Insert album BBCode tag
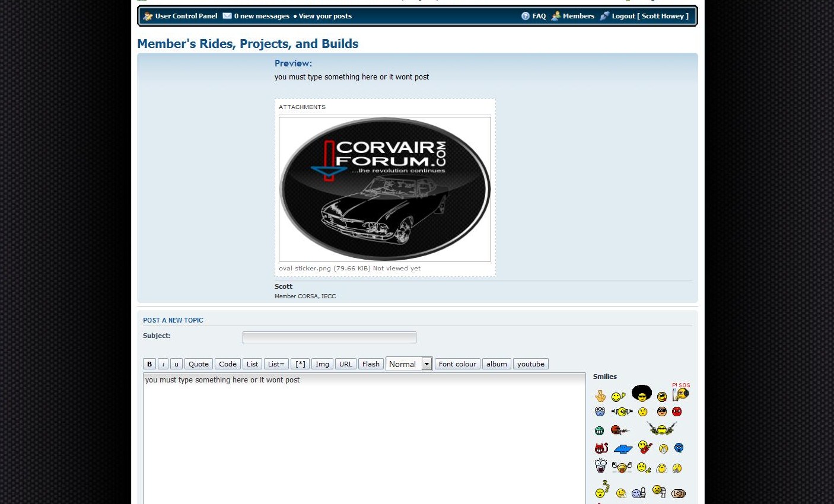Image resolution: width=834 pixels, height=504 pixels. [496, 364]
